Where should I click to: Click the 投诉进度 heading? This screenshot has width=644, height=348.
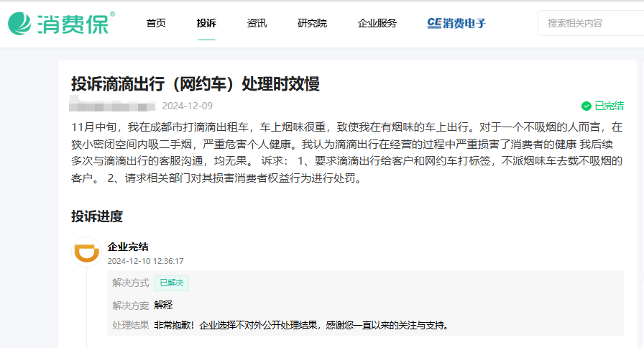(x=97, y=216)
